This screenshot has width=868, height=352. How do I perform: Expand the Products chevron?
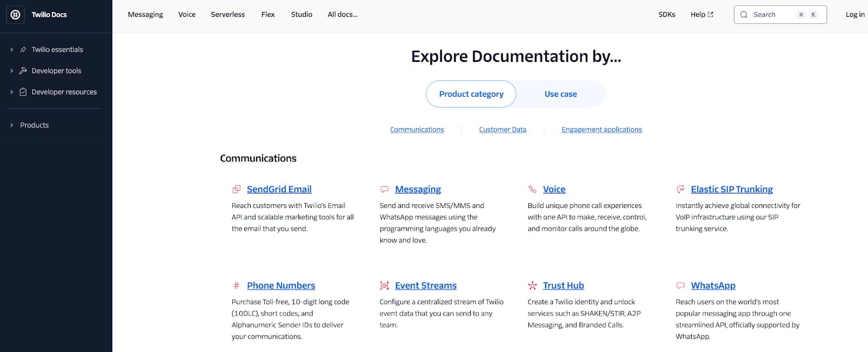click(x=11, y=125)
